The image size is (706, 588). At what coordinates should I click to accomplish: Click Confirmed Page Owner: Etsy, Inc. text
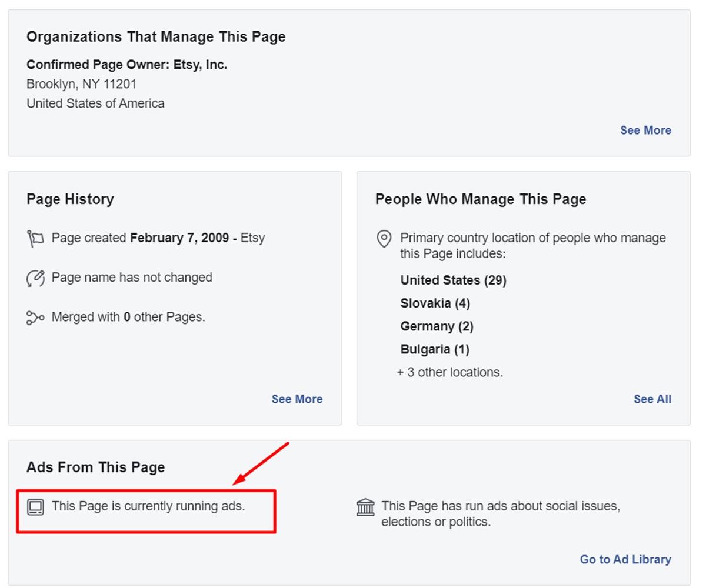click(x=127, y=65)
